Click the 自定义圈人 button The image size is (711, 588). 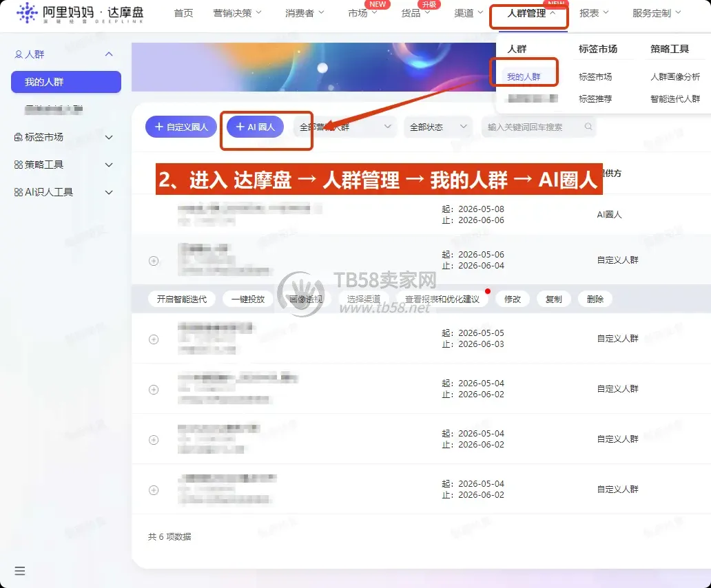(x=181, y=127)
